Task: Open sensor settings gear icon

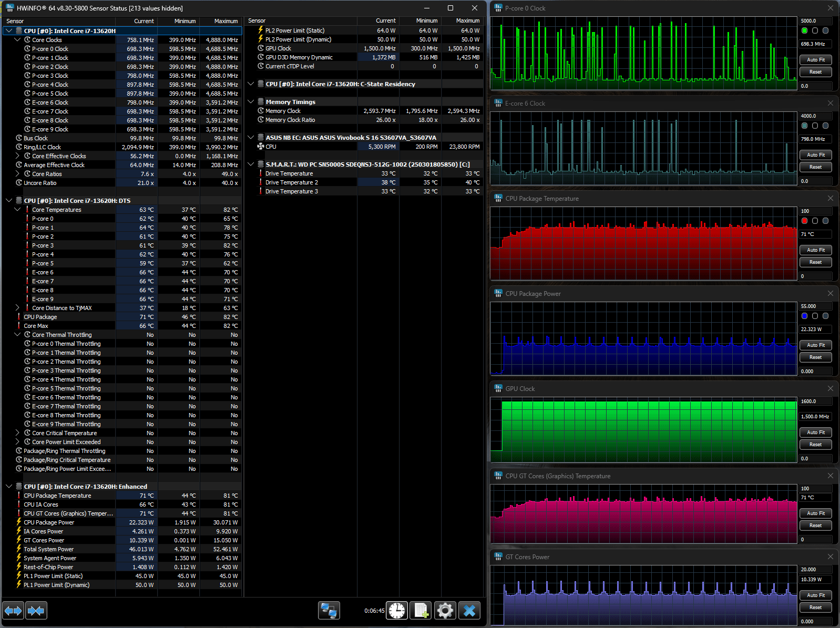Action: click(445, 611)
